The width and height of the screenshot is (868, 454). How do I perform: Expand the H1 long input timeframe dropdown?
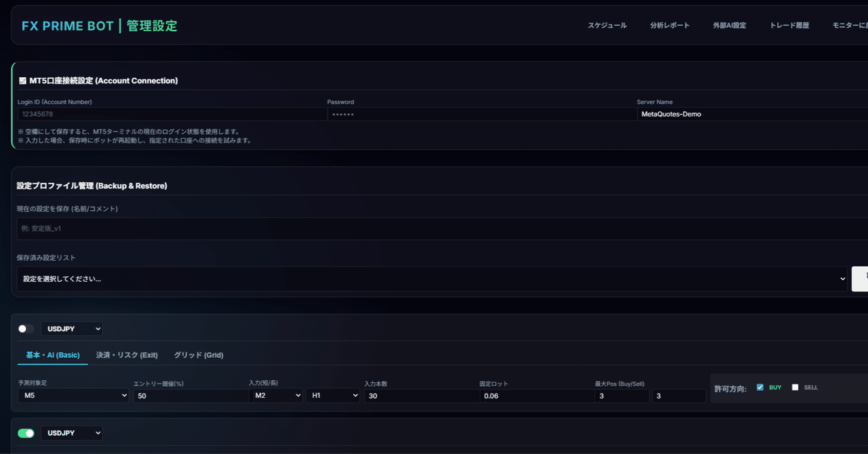coord(333,396)
